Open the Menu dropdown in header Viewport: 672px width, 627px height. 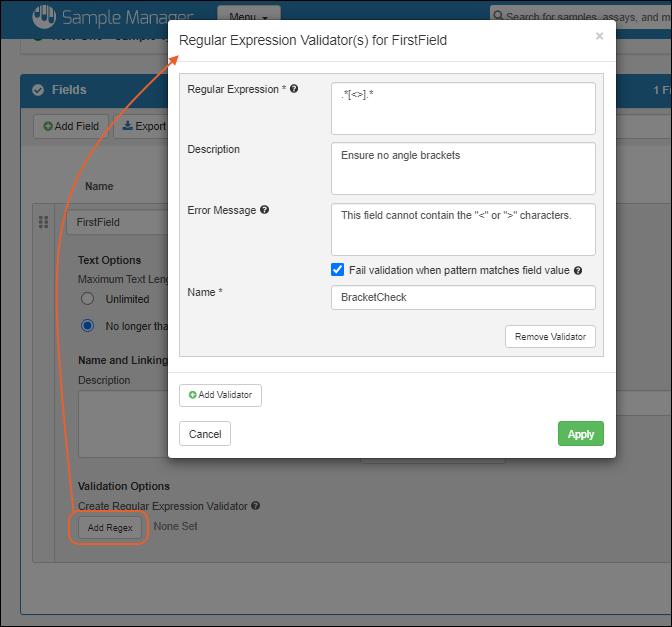[x=248, y=17]
